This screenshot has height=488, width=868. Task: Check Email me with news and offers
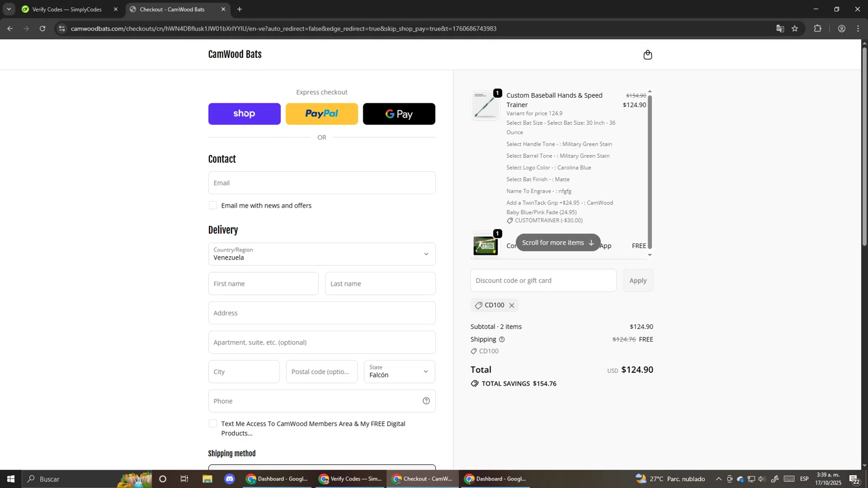[x=213, y=205]
